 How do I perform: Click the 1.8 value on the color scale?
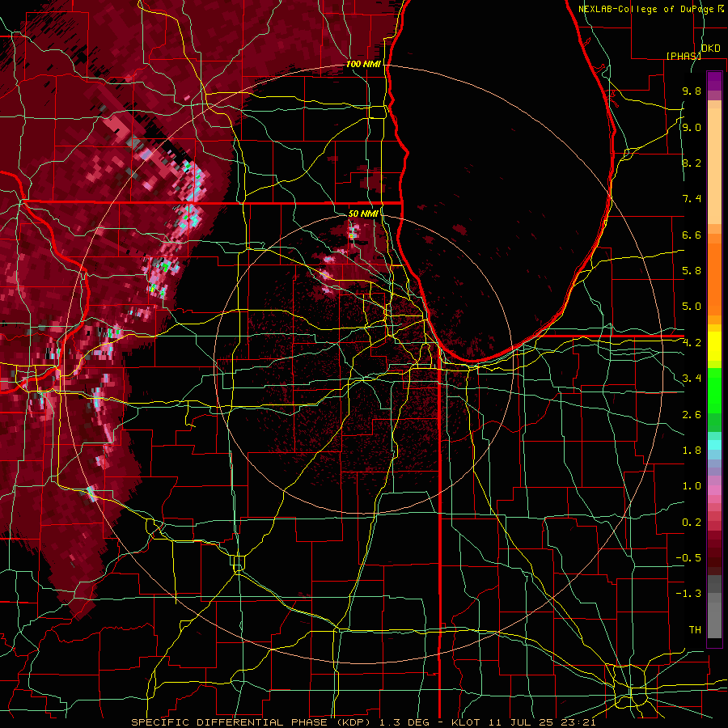coord(692,451)
